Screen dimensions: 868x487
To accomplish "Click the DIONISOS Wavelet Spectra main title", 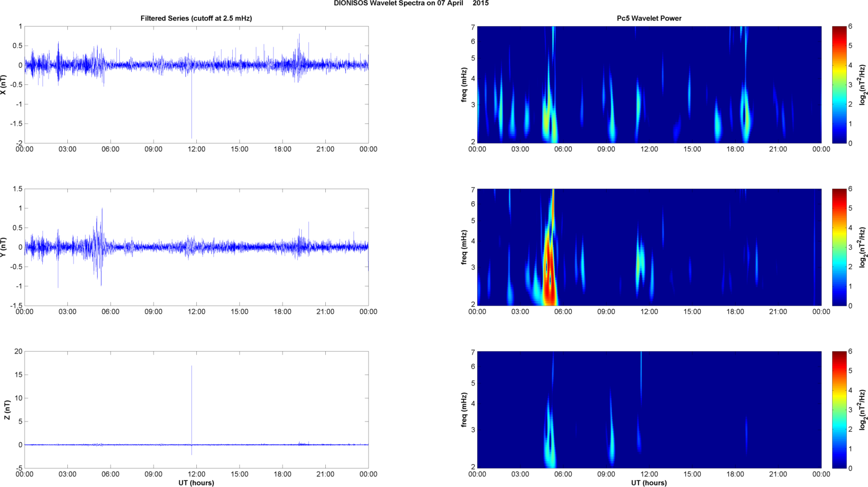I will point(411,3).
